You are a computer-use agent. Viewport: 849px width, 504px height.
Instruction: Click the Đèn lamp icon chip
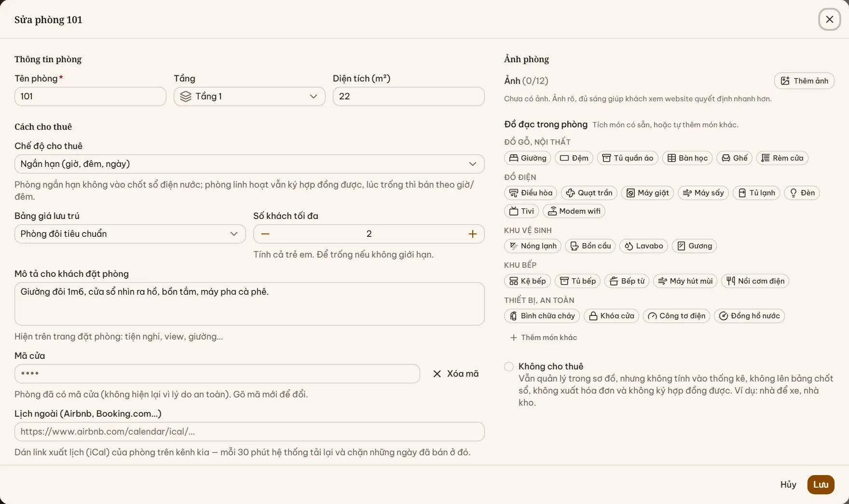point(802,193)
